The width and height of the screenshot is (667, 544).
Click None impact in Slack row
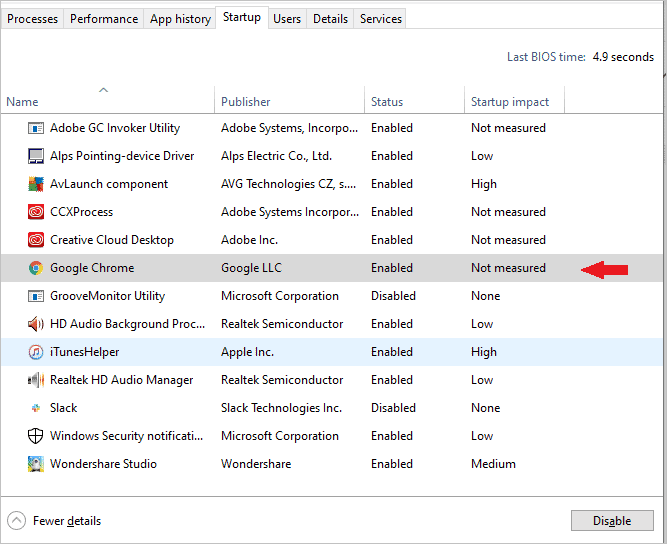pos(485,408)
